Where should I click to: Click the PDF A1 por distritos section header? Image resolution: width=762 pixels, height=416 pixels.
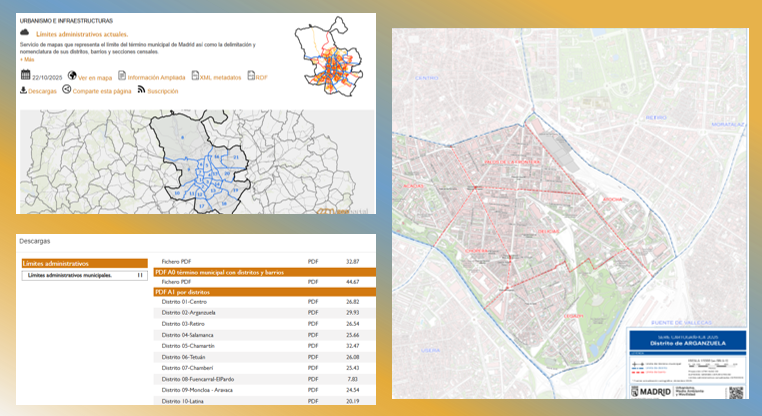coord(265,292)
